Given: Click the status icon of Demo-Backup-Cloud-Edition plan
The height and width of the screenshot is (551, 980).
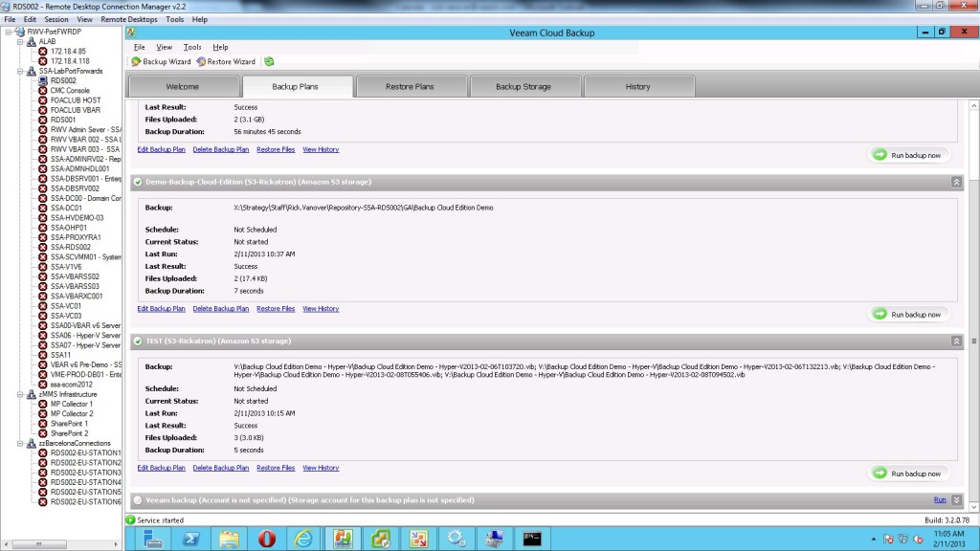Looking at the screenshot, I should (x=138, y=183).
